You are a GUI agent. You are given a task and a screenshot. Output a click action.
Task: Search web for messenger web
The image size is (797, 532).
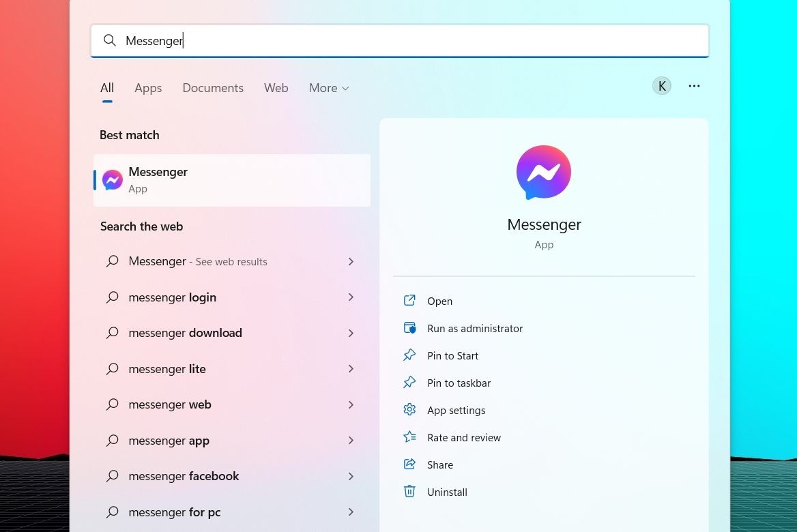click(x=232, y=404)
